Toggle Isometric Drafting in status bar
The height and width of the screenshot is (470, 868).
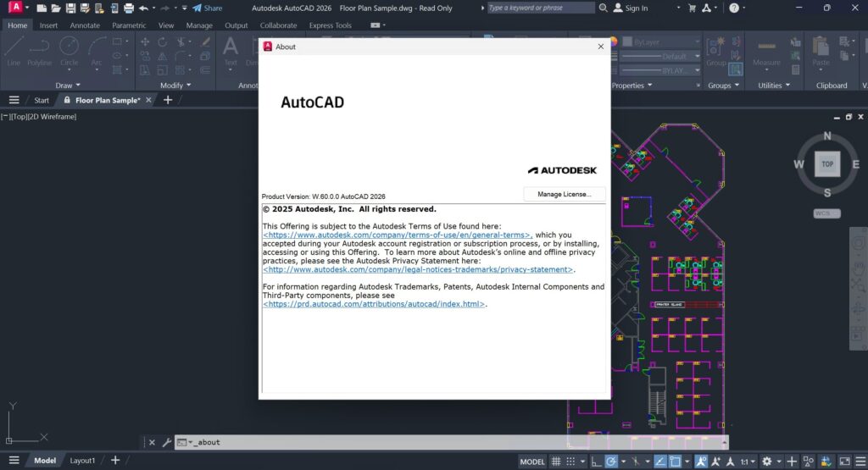click(x=636, y=462)
